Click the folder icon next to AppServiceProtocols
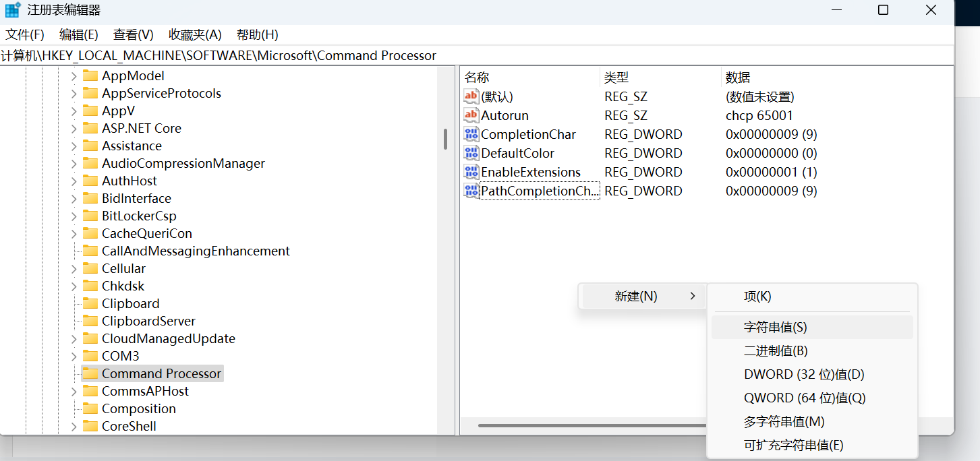 90,93
